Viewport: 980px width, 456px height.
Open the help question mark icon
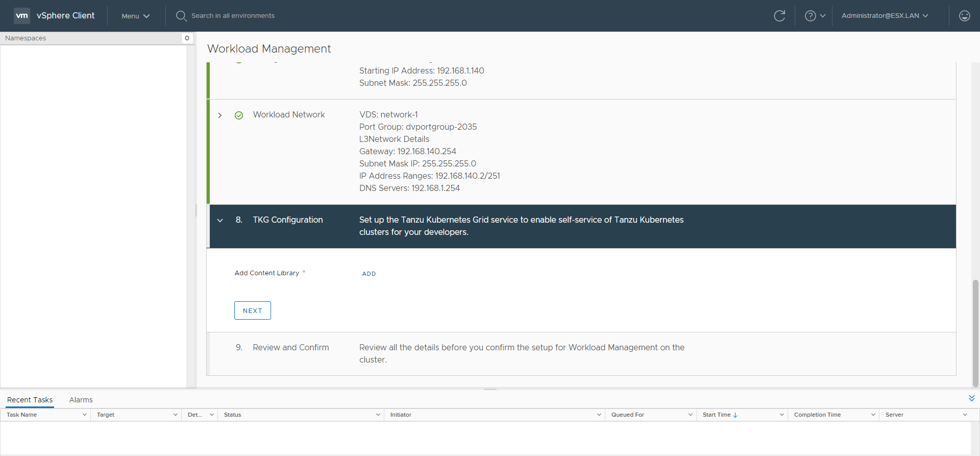pos(810,16)
